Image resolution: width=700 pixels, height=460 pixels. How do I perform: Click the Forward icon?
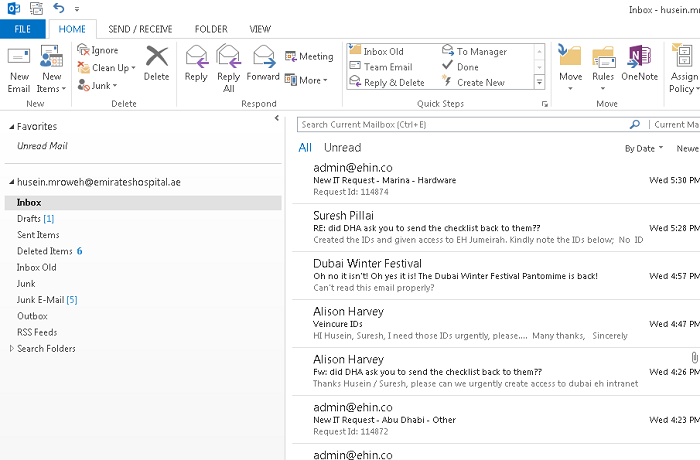point(263,56)
